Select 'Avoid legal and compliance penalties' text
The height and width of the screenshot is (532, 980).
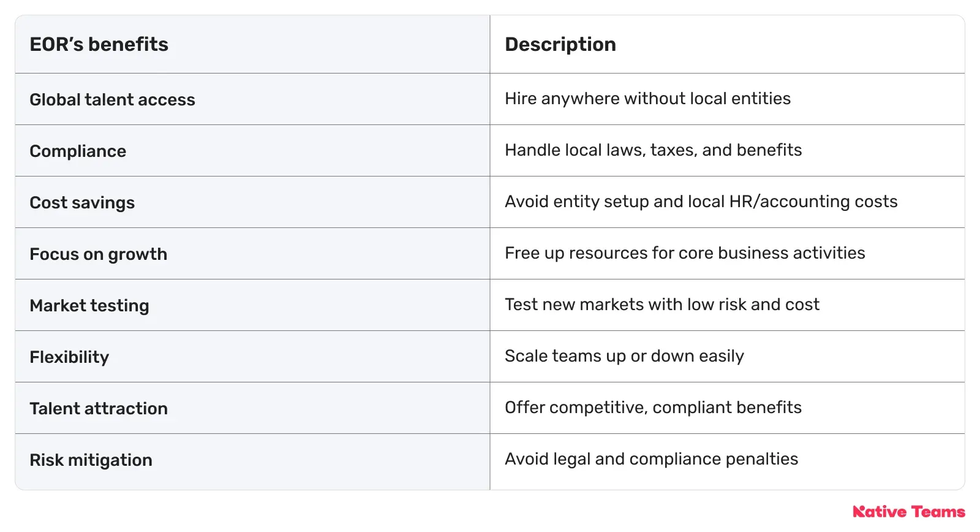point(651,458)
